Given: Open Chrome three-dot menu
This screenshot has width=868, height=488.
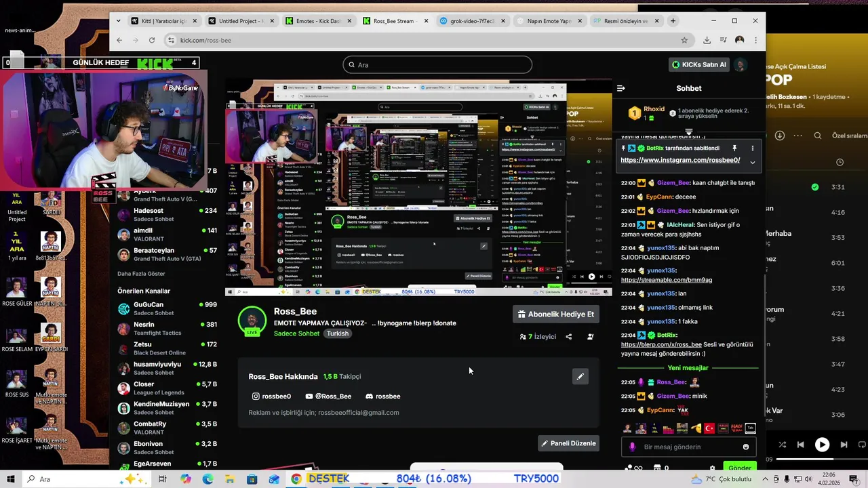Looking at the screenshot, I should 755,40.
